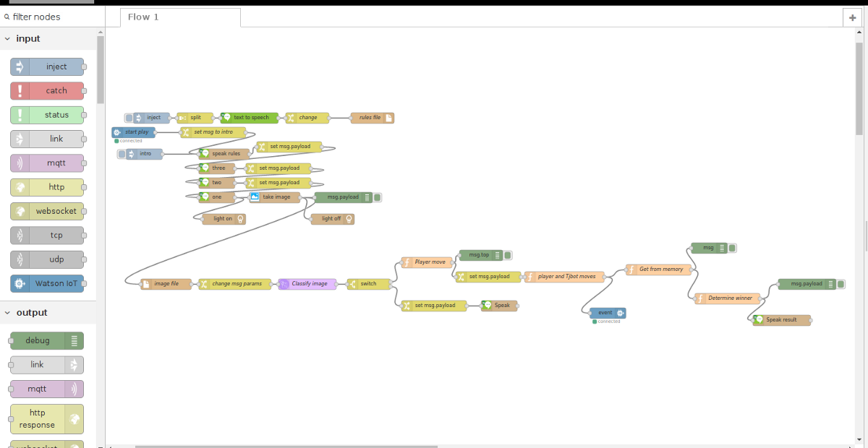Select the http response palette node

47,419
